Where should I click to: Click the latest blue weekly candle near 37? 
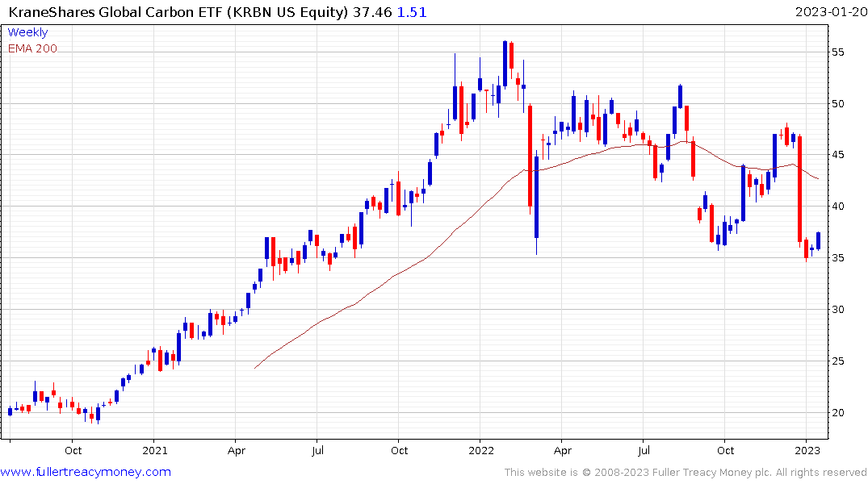click(x=818, y=240)
